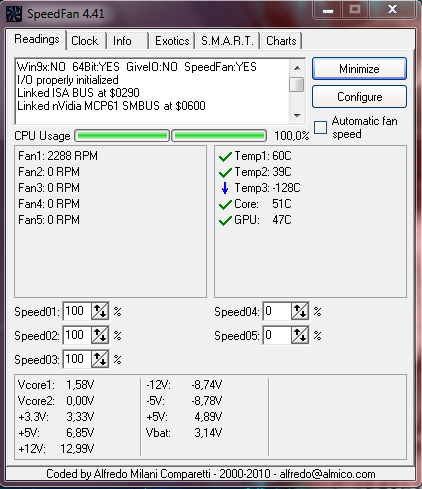Open the Configure dialog button
This screenshot has width=422, height=489.
click(359, 97)
